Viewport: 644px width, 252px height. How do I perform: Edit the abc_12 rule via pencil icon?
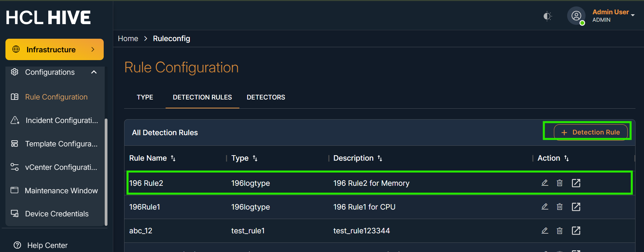coord(545,231)
